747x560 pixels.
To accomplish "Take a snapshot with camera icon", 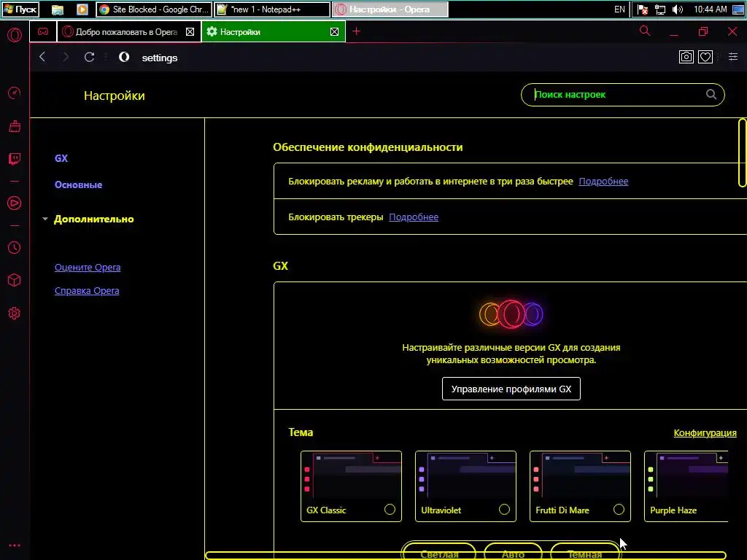I will point(686,57).
